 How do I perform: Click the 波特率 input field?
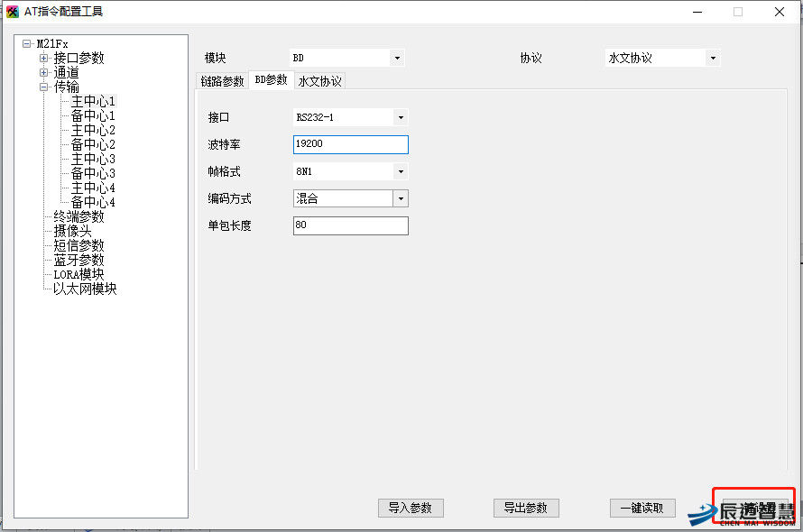tap(350, 144)
